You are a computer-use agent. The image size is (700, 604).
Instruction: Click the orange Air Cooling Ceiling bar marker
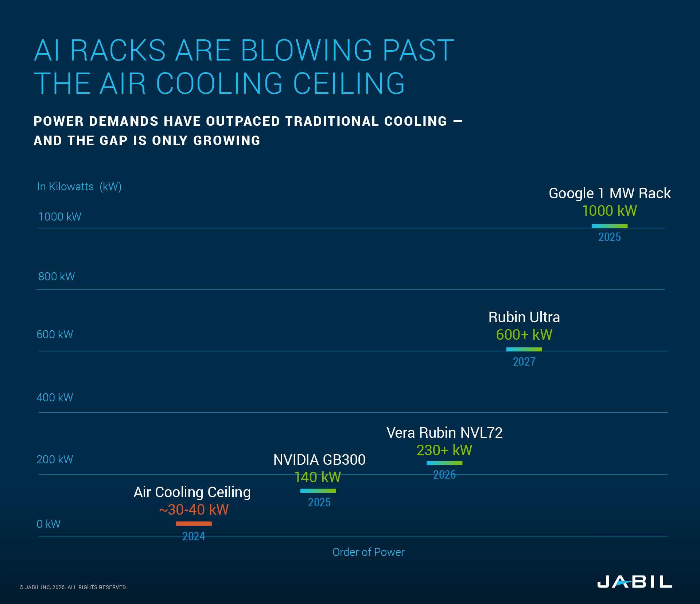coord(194,523)
